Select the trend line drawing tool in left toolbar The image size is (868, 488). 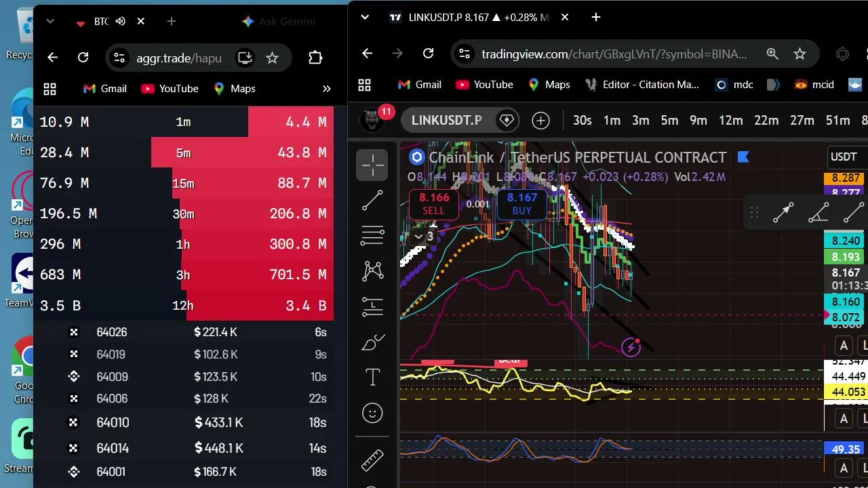[x=372, y=201]
